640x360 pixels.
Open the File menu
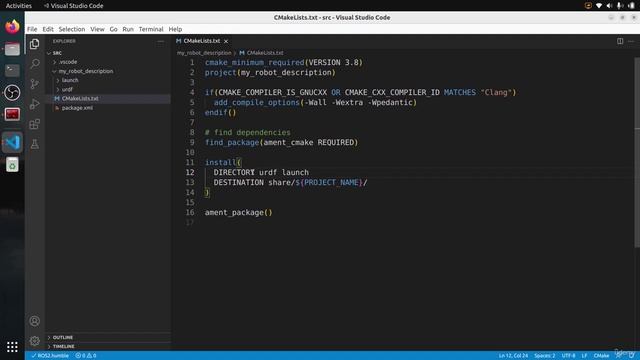(32, 29)
